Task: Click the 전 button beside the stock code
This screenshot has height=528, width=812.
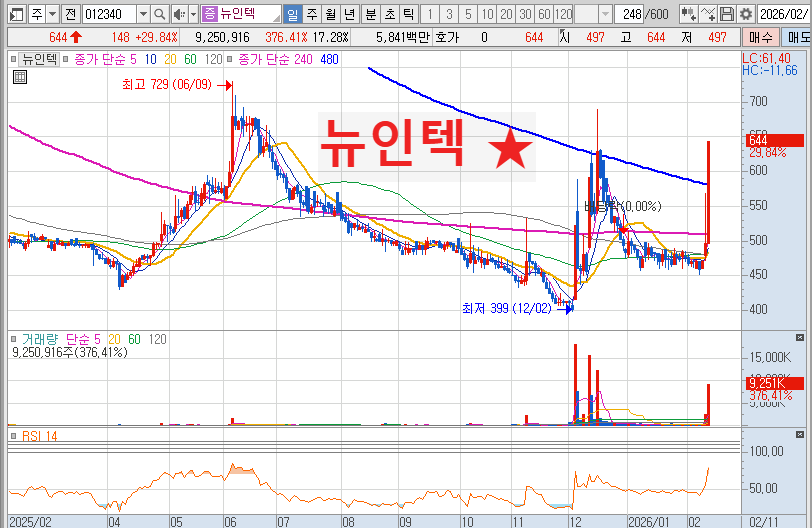Action: click(x=70, y=14)
